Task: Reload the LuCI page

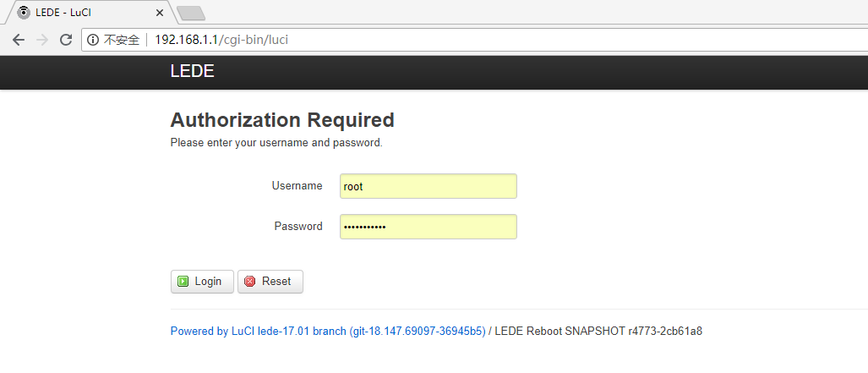Action: 66,40
